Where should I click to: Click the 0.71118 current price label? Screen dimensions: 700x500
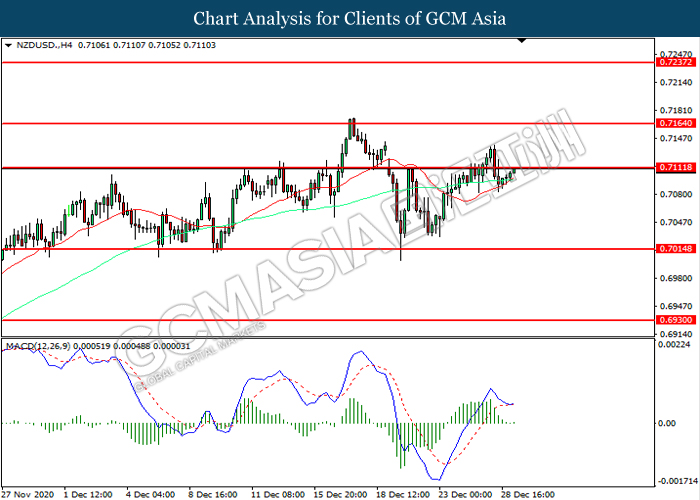pyautogui.click(x=676, y=167)
